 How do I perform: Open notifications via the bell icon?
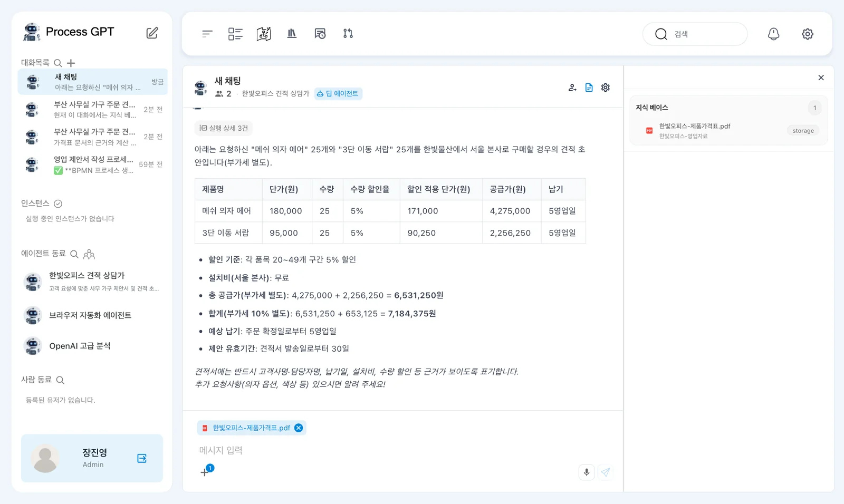[773, 34]
